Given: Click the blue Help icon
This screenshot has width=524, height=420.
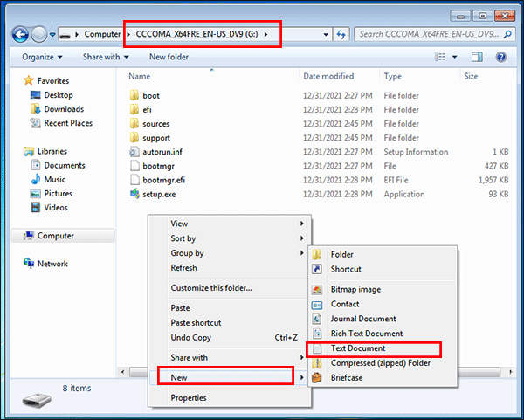Looking at the screenshot, I should [x=500, y=57].
